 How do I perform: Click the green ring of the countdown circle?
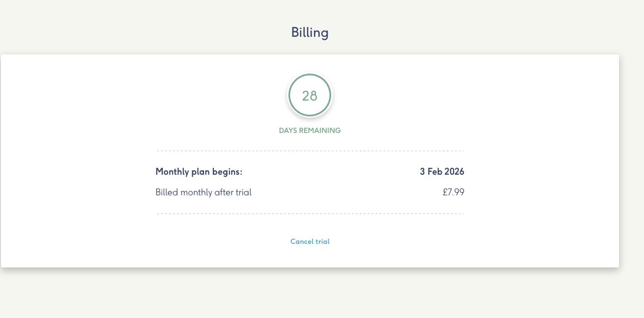click(289, 96)
